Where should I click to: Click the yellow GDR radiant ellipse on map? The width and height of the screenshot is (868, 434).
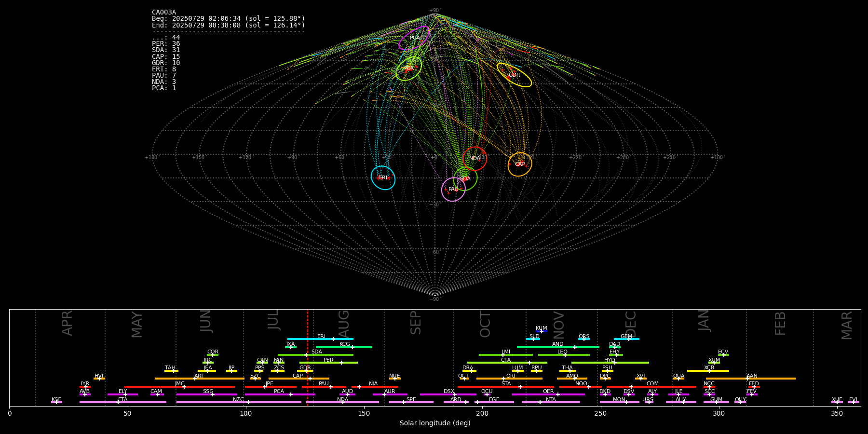click(x=514, y=75)
